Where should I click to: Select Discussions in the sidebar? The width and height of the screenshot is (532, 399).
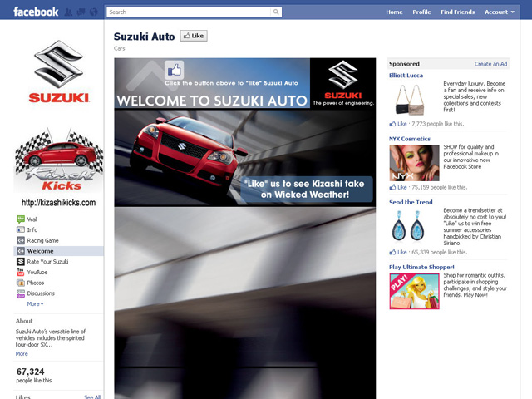pyautogui.click(x=41, y=293)
